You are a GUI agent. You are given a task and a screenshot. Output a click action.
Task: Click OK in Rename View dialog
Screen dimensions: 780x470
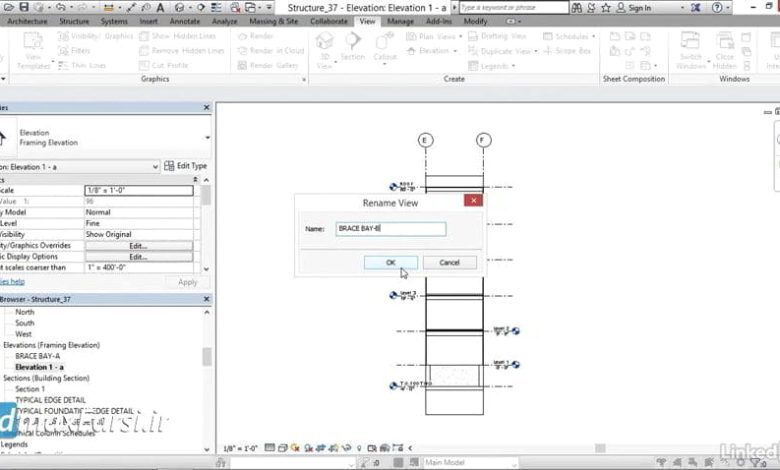pos(390,262)
